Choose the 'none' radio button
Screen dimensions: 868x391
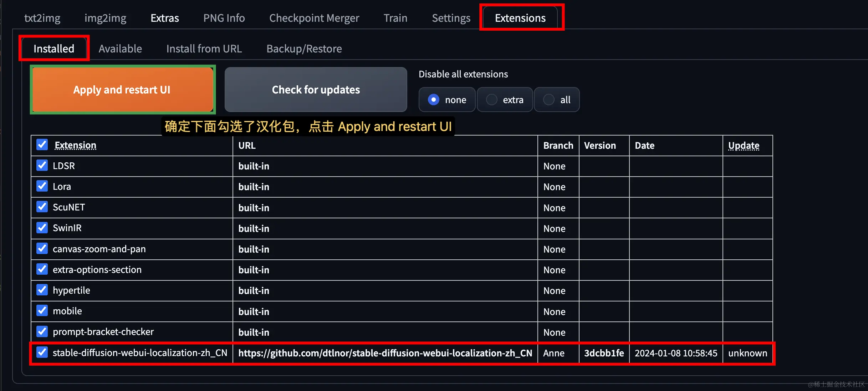(434, 100)
